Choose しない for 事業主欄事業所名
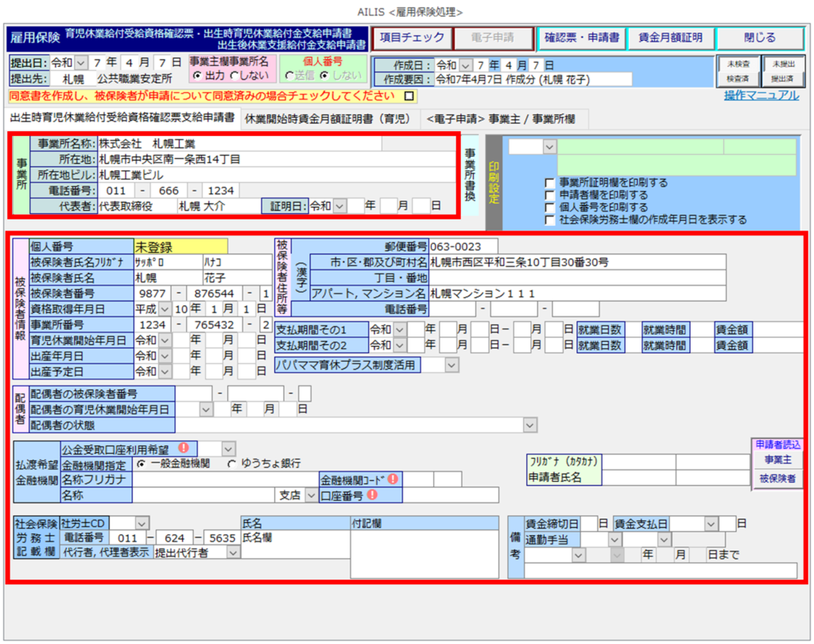Screen dimensions: 814x644 (234, 76)
